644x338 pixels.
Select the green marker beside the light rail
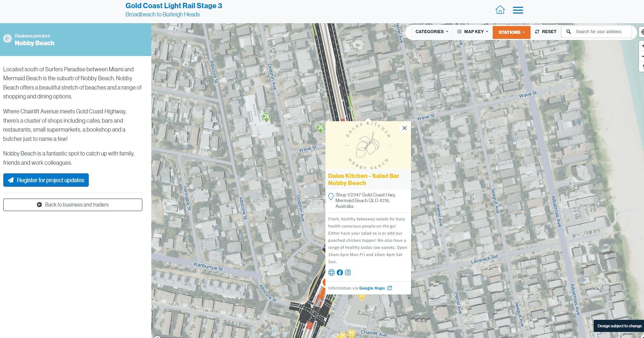tap(320, 128)
